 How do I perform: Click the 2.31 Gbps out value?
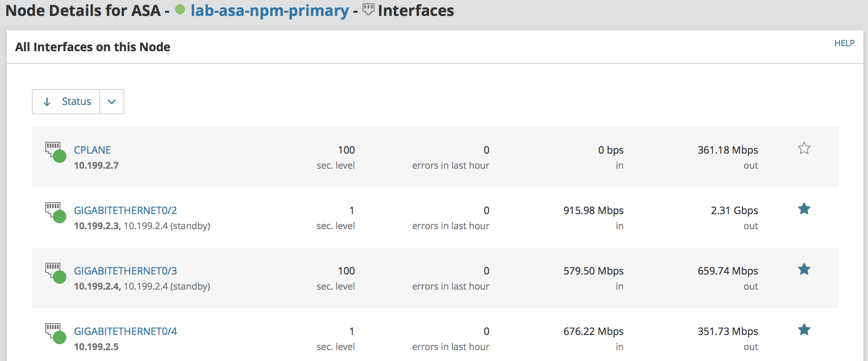[735, 210]
